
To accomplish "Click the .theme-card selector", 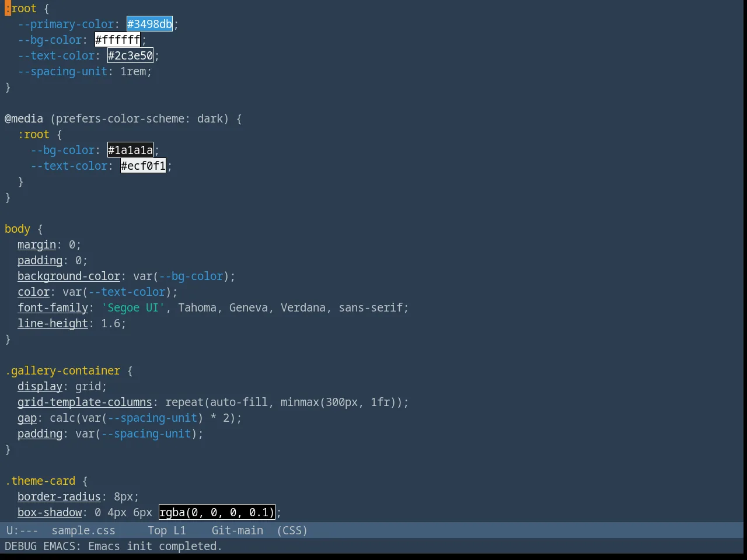I will point(40,481).
